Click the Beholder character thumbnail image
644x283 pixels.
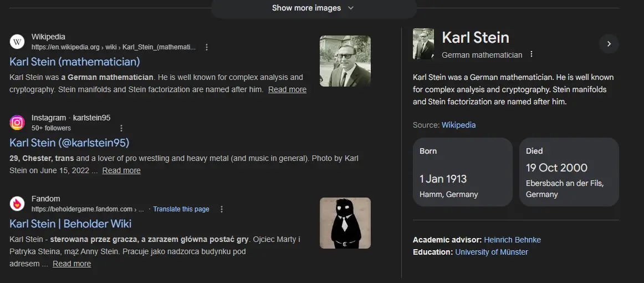coord(345,223)
